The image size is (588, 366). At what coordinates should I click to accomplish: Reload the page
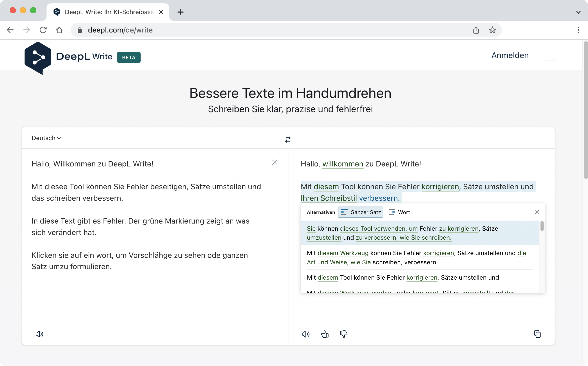(43, 30)
